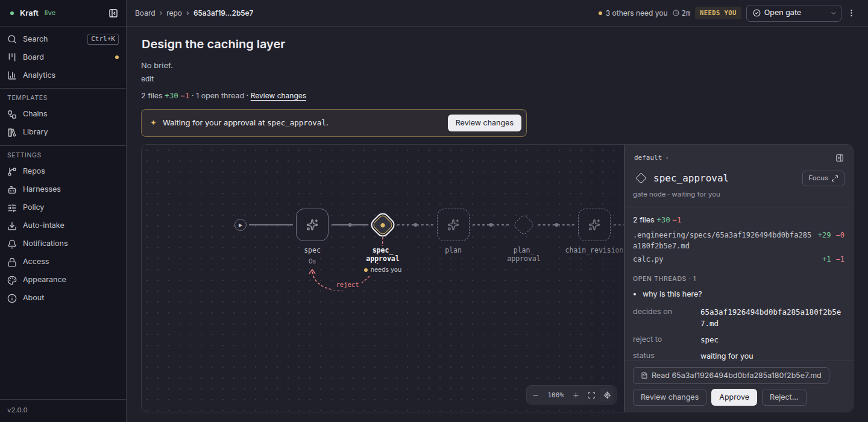This screenshot has height=422, width=868.
Task: Click the edit link under the brief
Action: [148, 78]
